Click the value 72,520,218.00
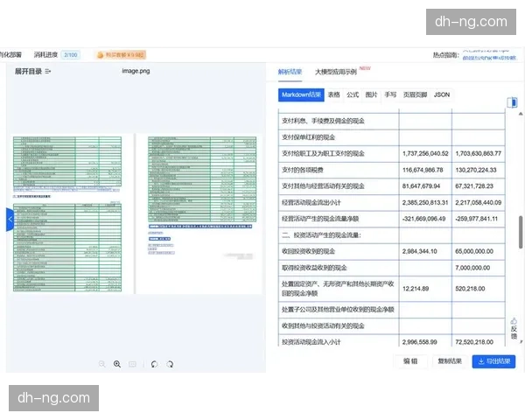 [x=474, y=342]
